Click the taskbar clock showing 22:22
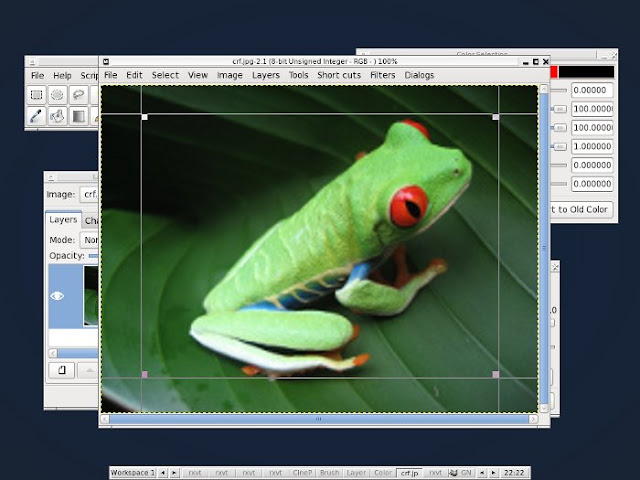Image resolution: width=640 pixels, height=480 pixels. [x=514, y=473]
